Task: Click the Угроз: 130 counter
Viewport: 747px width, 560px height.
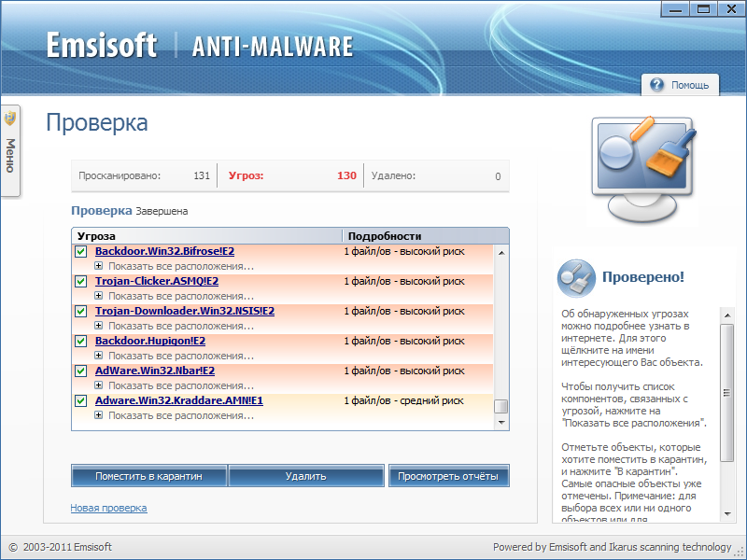Action: 292,175
